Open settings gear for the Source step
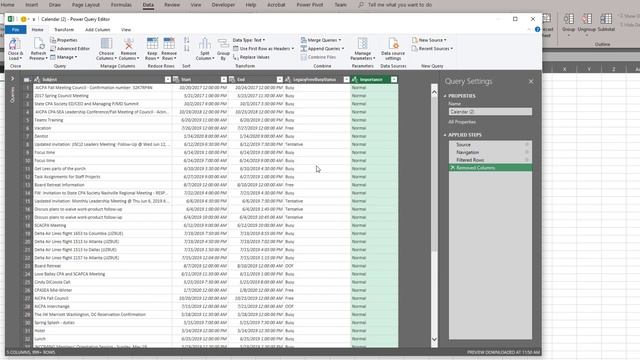Viewport: 640px width, 360px height. point(527,144)
